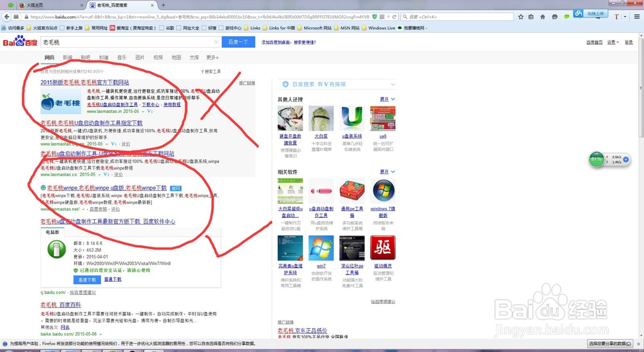
Task: Open the green U logo u盘装系统 thumbnail
Action: [352, 119]
